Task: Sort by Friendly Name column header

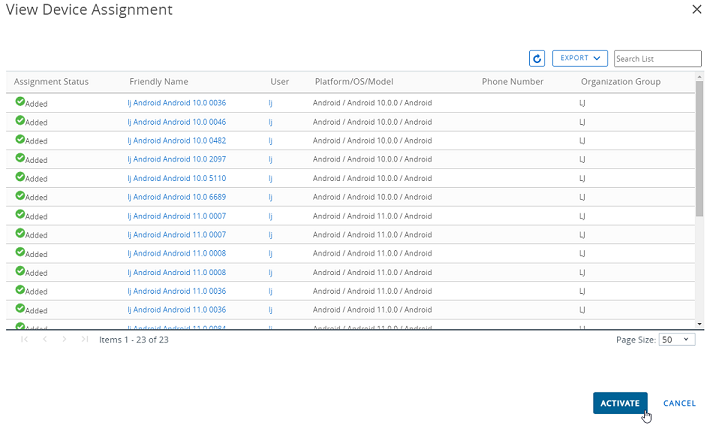Action: point(158,81)
